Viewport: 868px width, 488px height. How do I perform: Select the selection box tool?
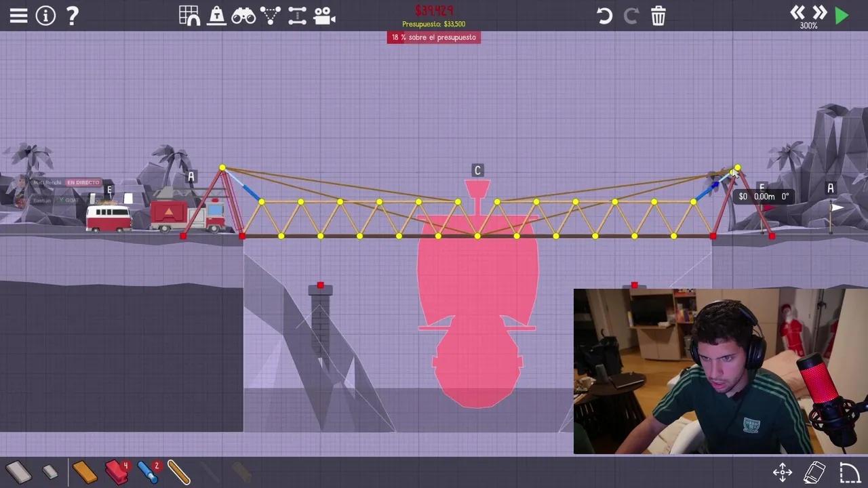pyautogui.click(x=850, y=472)
